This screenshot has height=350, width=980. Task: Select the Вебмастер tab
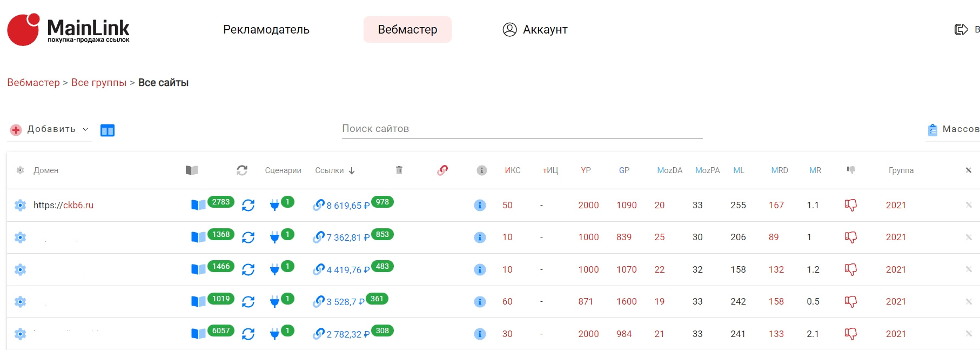[x=407, y=30]
